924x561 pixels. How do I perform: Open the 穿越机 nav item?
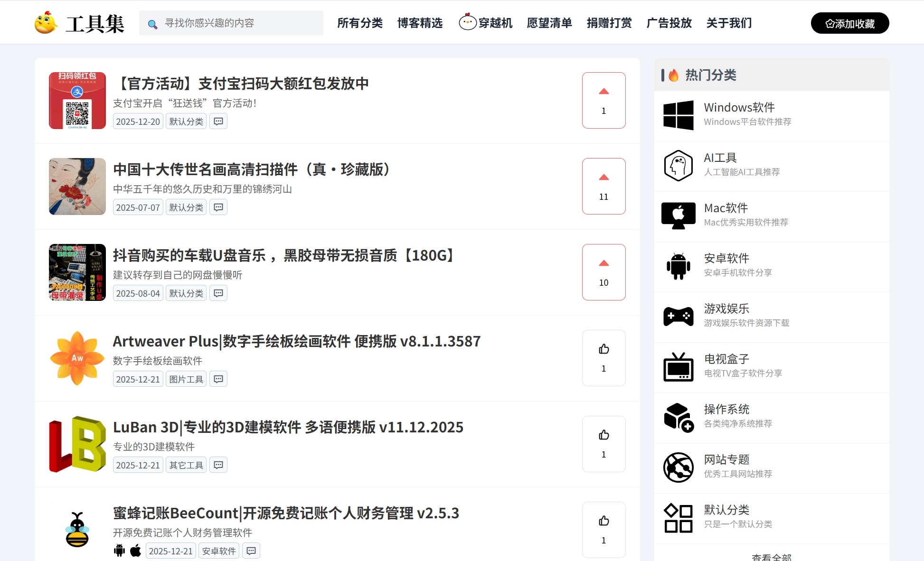(486, 23)
